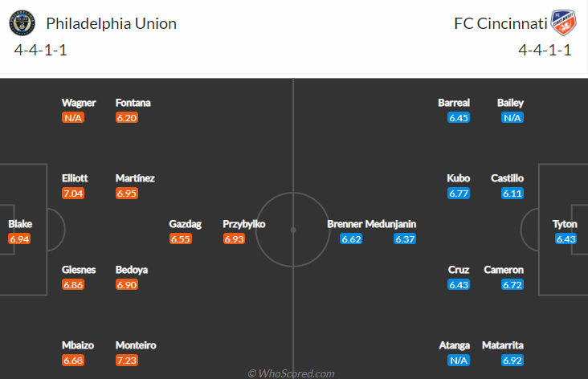Click Tyton's 6.43 rating badge
This screenshot has width=588, height=379.
pyautogui.click(x=566, y=239)
